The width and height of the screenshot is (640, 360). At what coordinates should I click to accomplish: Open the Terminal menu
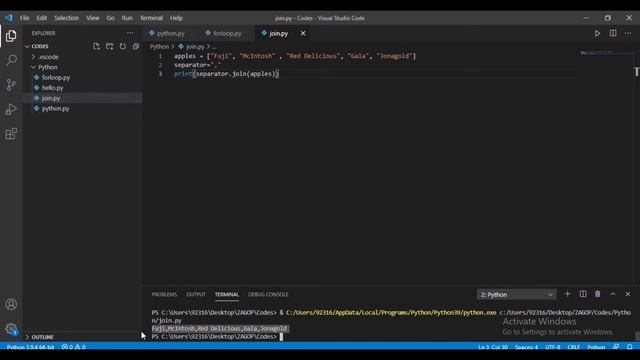pos(151,18)
